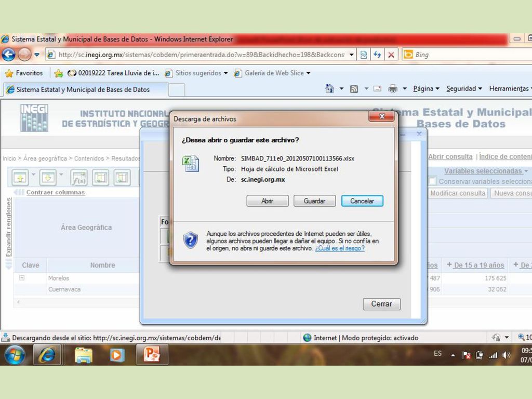
Task: Open the recent pages dropdown arrow
Action: tap(37, 55)
